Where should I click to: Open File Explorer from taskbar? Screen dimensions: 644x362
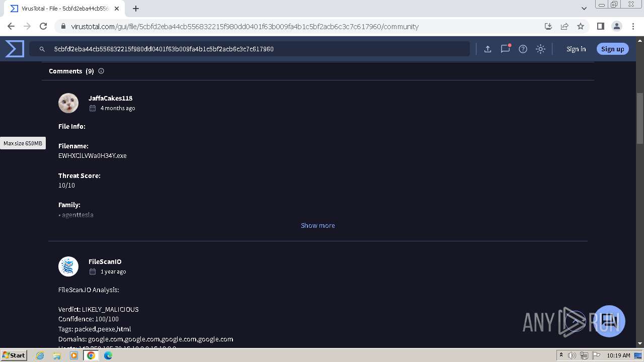tap(57, 355)
